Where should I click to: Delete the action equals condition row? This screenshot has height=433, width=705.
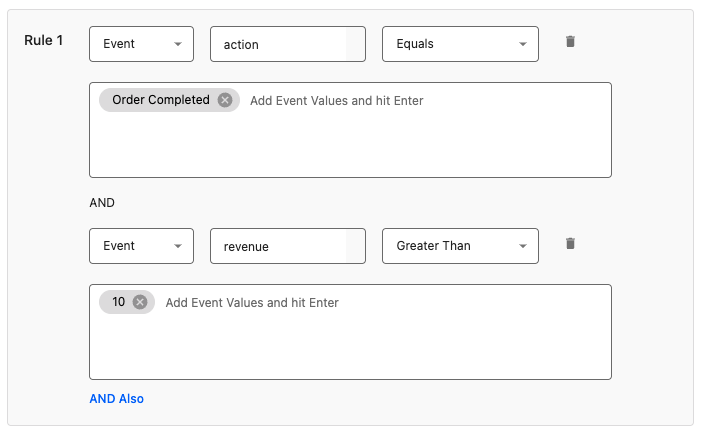point(570,42)
